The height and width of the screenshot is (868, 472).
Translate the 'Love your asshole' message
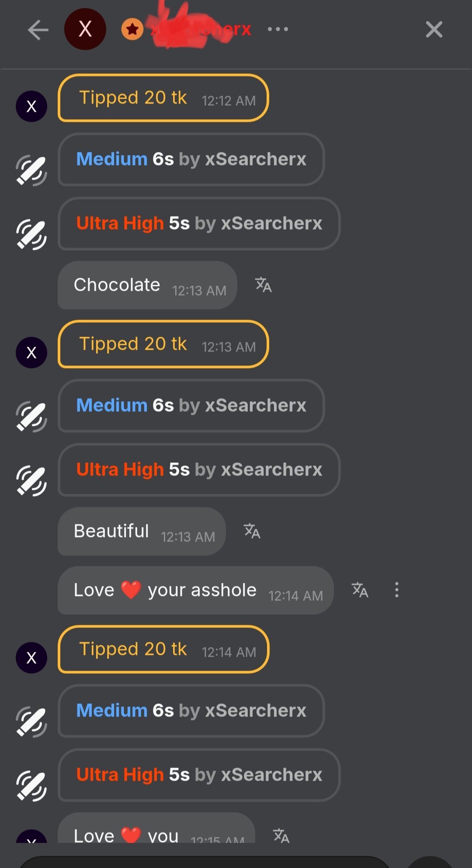360,590
